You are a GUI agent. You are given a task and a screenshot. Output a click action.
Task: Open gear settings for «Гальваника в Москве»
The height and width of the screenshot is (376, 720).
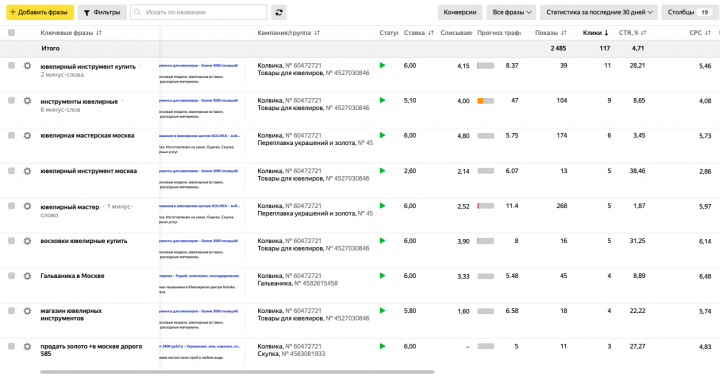tap(28, 276)
